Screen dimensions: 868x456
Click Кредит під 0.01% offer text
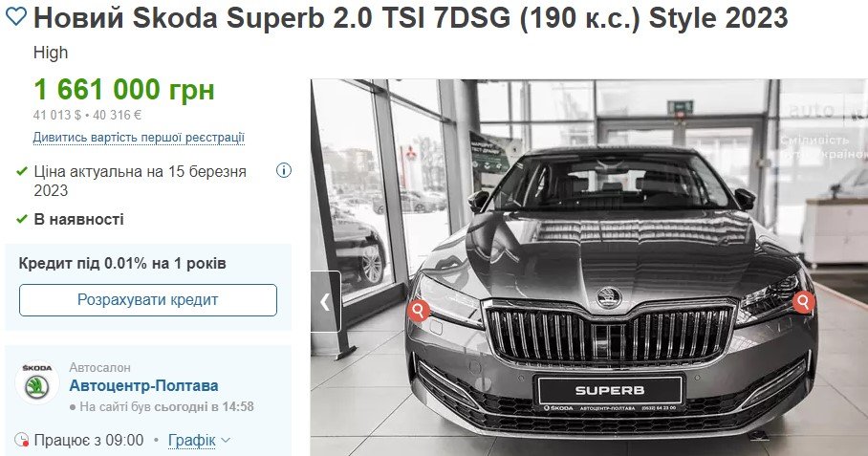click(x=122, y=264)
